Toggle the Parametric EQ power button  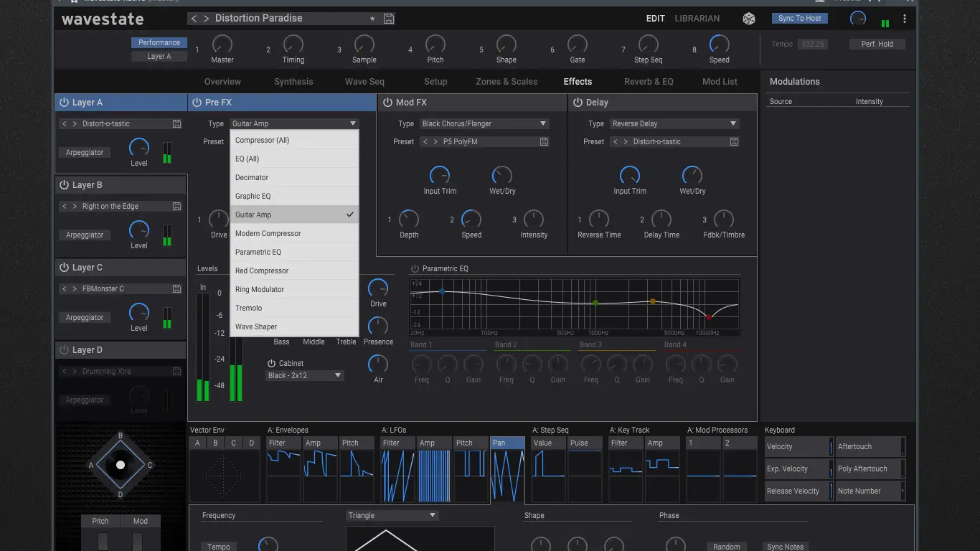tap(414, 269)
